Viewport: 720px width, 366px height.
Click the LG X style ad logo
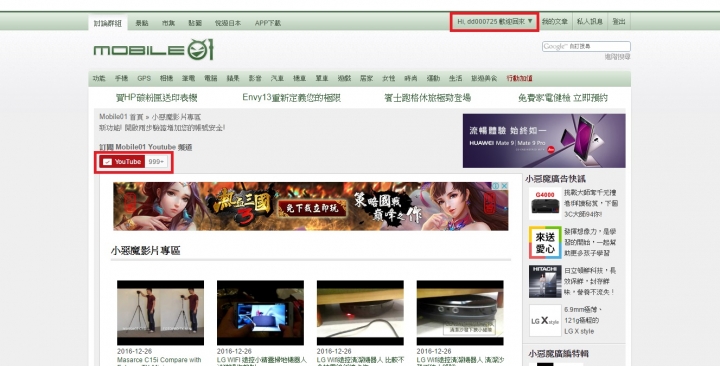tap(545, 321)
